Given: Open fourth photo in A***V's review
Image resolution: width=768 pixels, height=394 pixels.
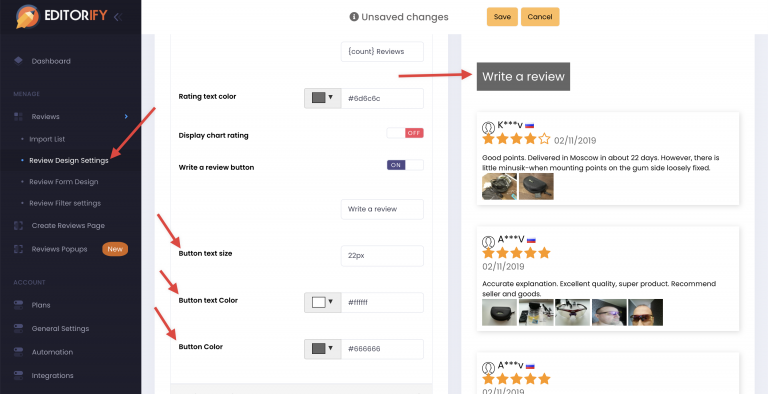Looking at the screenshot, I should pyautogui.click(x=609, y=312).
